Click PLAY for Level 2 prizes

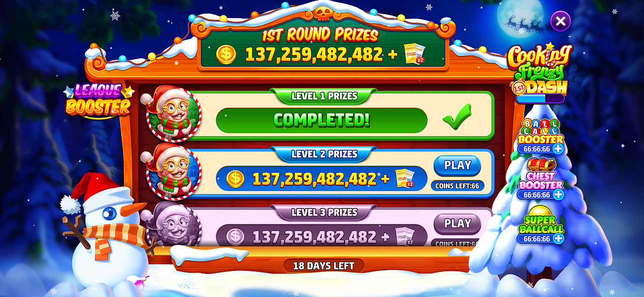coord(457,165)
